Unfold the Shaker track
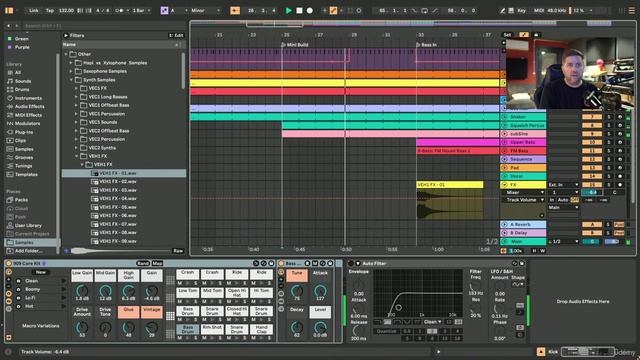 (504, 117)
